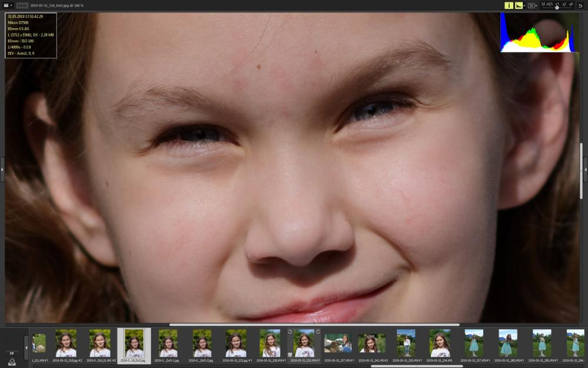Viewport: 588px width, 368px height.
Task: Expand the left side panel
Action: click(x=2, y=170)
